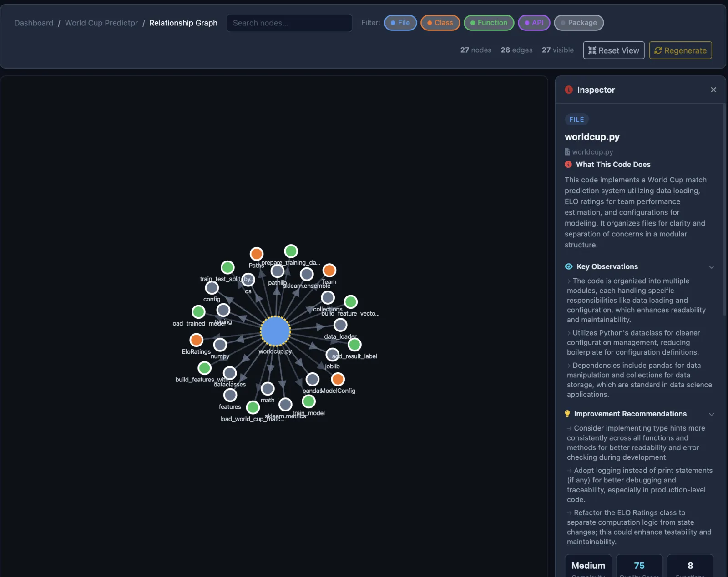The width and height of the screenshot is (728, 577).
Task: Select the typing package node
Action: pyautogui.click(x=223, y=310)
